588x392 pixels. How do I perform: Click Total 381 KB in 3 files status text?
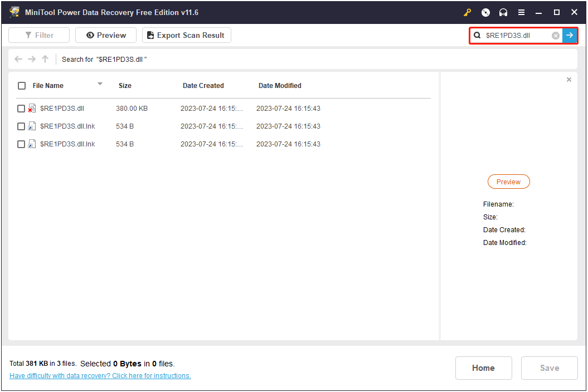[x=43, y=364]
